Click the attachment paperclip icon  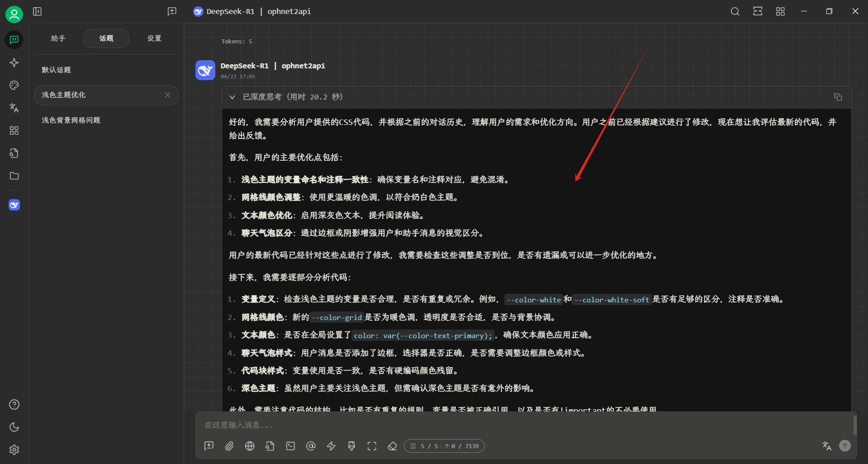(229, 446)
